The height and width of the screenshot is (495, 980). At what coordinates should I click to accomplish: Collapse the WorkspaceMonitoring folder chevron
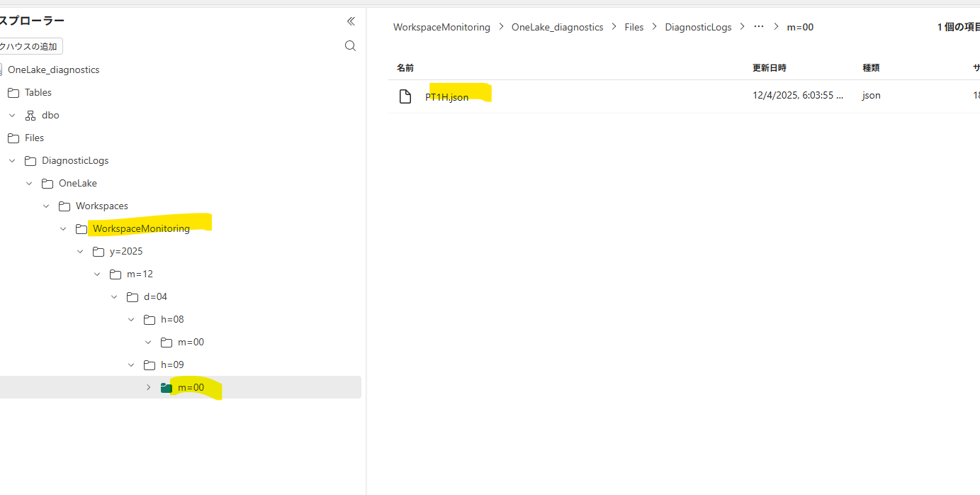point(63,228)
